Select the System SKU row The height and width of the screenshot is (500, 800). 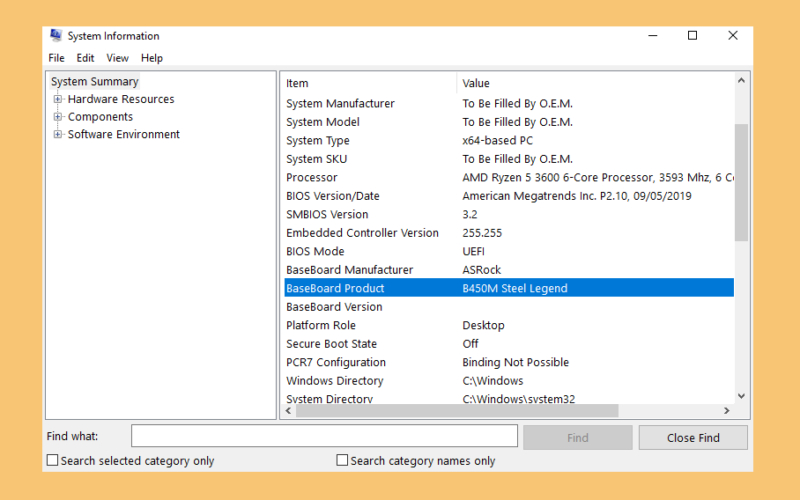pyautogui.click(x=509, y=159)
